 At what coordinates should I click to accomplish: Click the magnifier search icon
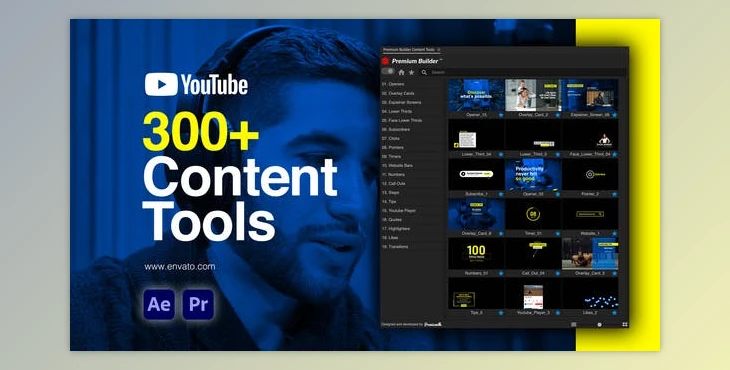(x=424, y=72)
